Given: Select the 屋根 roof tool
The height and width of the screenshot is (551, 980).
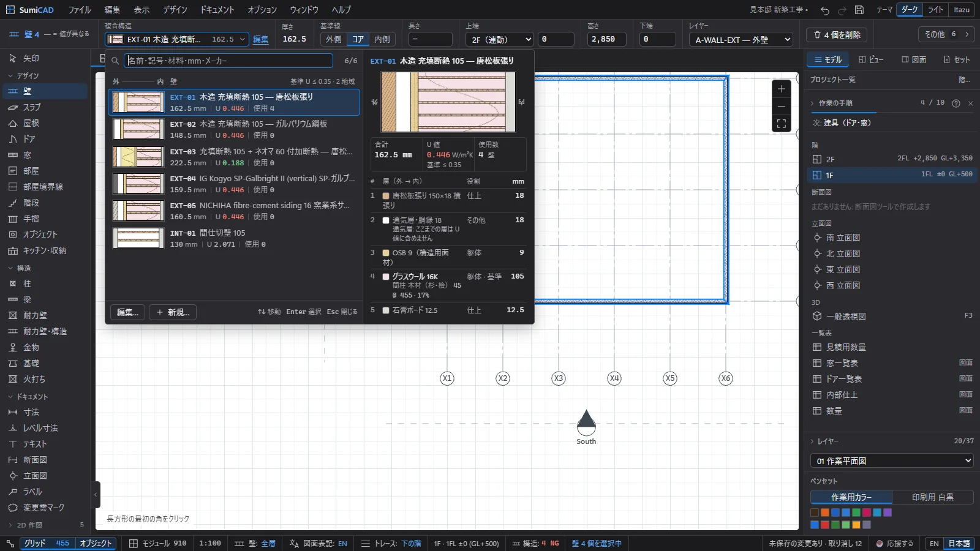Looking at the screenshot, I should pos(46,123).
